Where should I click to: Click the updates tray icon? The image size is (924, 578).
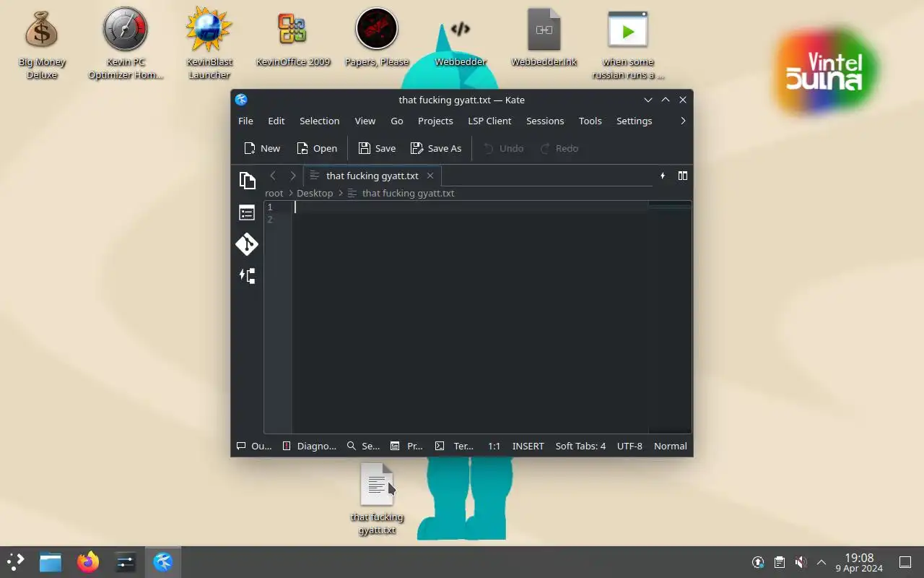pos(758,562)
